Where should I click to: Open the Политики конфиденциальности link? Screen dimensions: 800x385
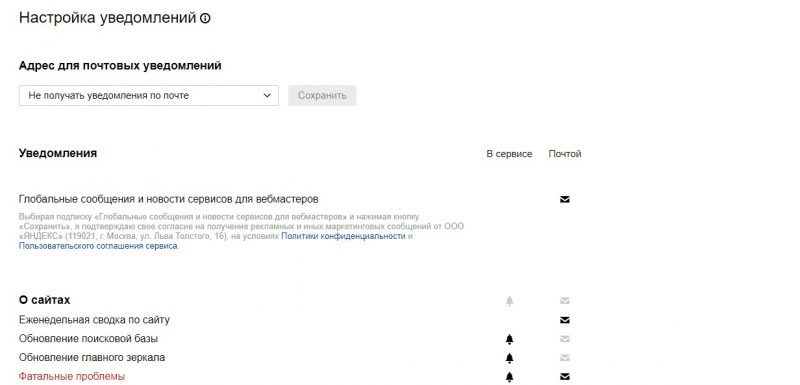pyautogui.click(x=343, y=236)
